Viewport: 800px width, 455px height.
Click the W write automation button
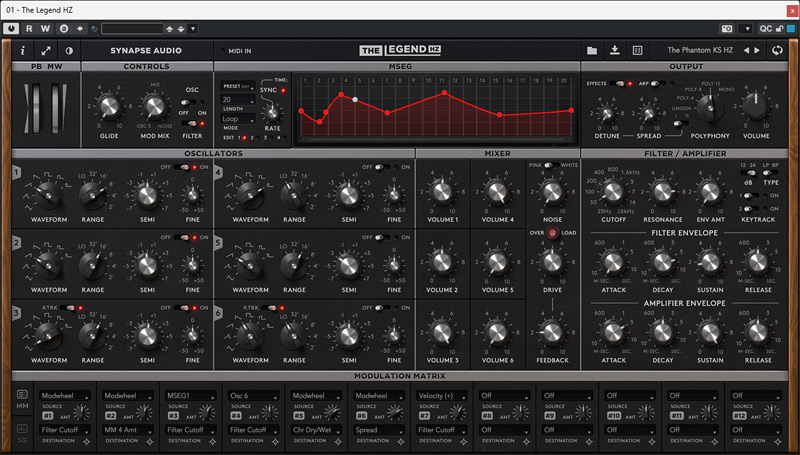click(x=46, y=28)
